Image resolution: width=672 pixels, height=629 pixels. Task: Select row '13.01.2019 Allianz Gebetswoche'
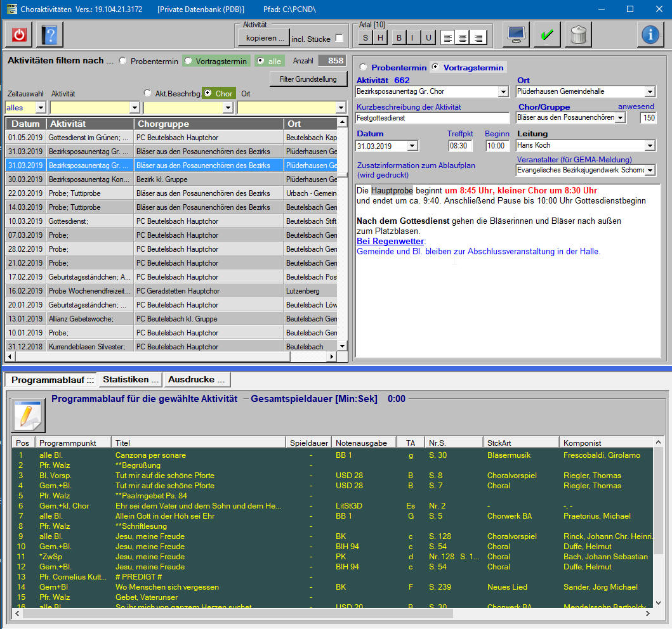[x=171, y=318]
